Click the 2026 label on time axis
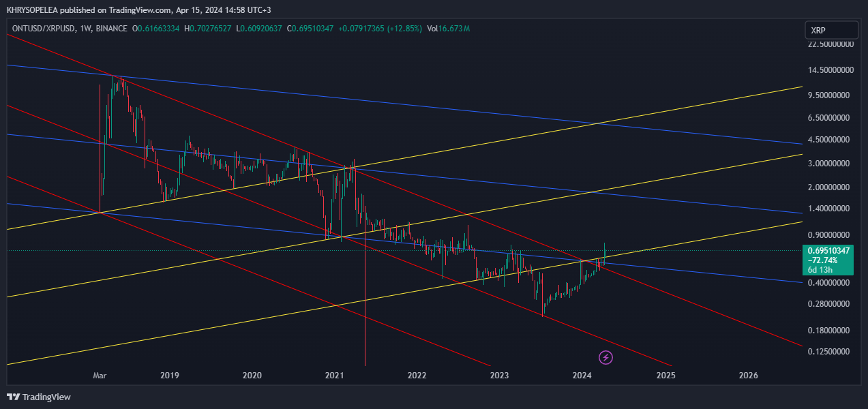Image resolution: width=868 pixels, height=409 pixels. tap(748, 376)
